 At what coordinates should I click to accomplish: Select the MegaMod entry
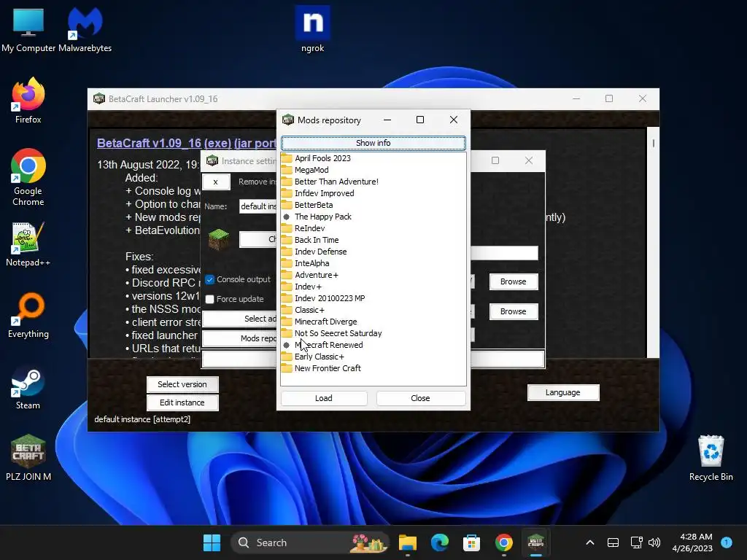[311, 170]
